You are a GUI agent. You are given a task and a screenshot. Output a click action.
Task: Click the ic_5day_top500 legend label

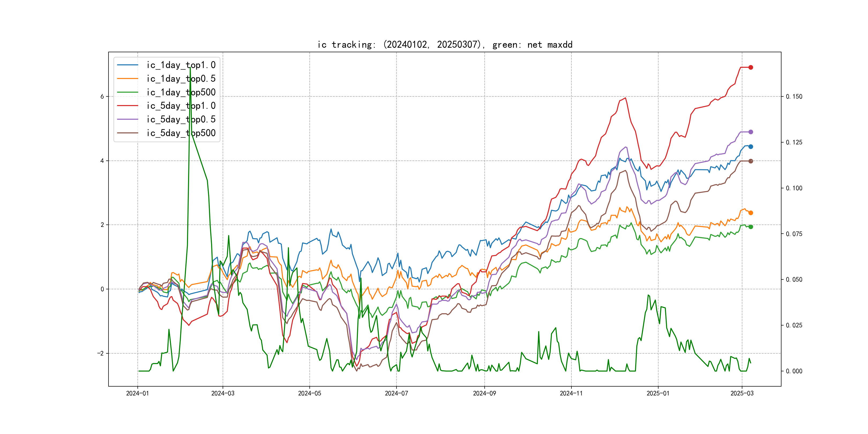[x=181, y=133]
